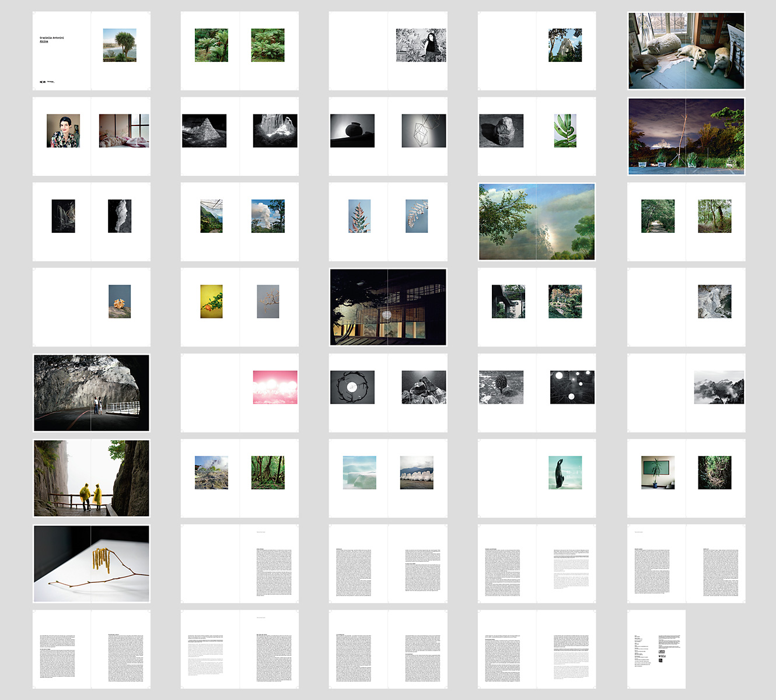The width and height of the screenshot is (776, 700).
Task: Select the woman with floral wallpaper photo
Action: (x=421, y=45)
